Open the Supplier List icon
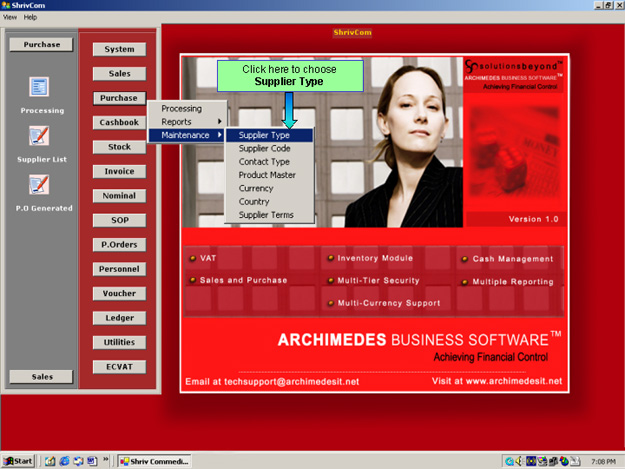This screenshot has height=469, width=625. (x=39, y=135)
